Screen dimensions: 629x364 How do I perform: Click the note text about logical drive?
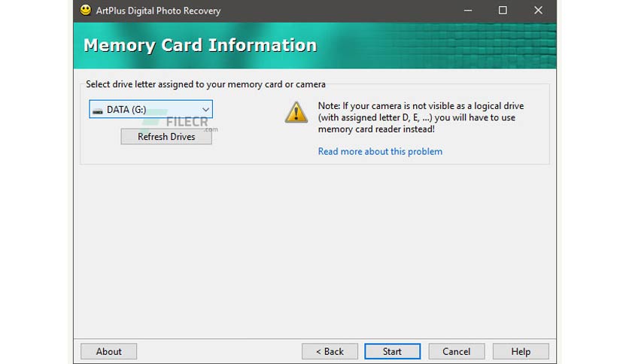(421, 117)
